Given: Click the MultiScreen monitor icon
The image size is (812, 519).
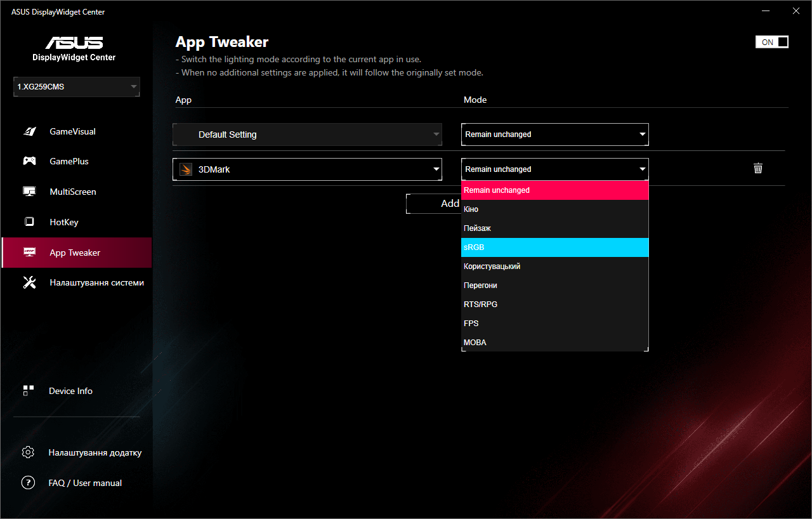Looking at the screenshot, I should pyautogui.click(x=29, y=192).
